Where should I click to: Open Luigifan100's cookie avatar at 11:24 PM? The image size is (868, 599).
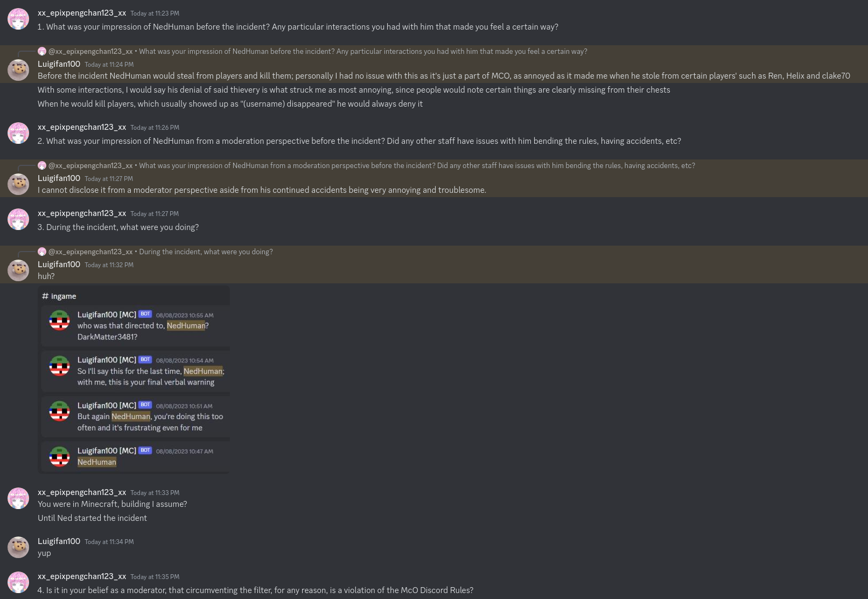(x=18, y=70)
